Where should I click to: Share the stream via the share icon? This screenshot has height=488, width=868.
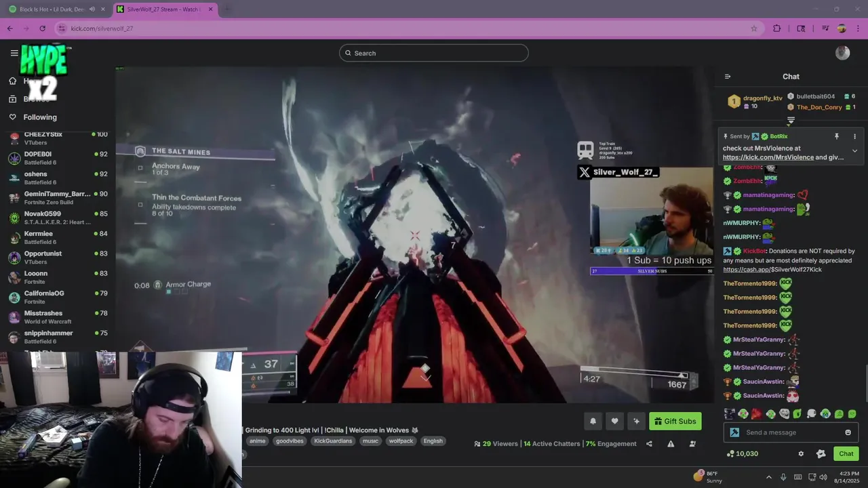pyautogui.click(x=649, y=444)
